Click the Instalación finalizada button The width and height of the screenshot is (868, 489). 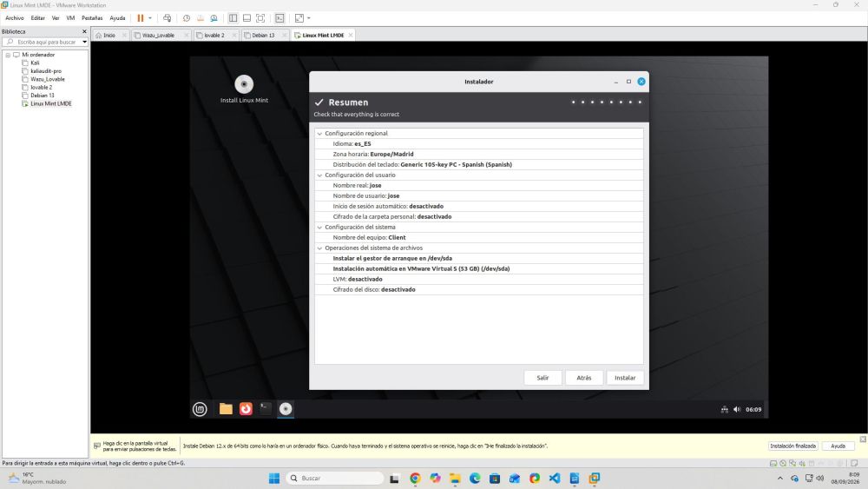click(x=792, y=446)
